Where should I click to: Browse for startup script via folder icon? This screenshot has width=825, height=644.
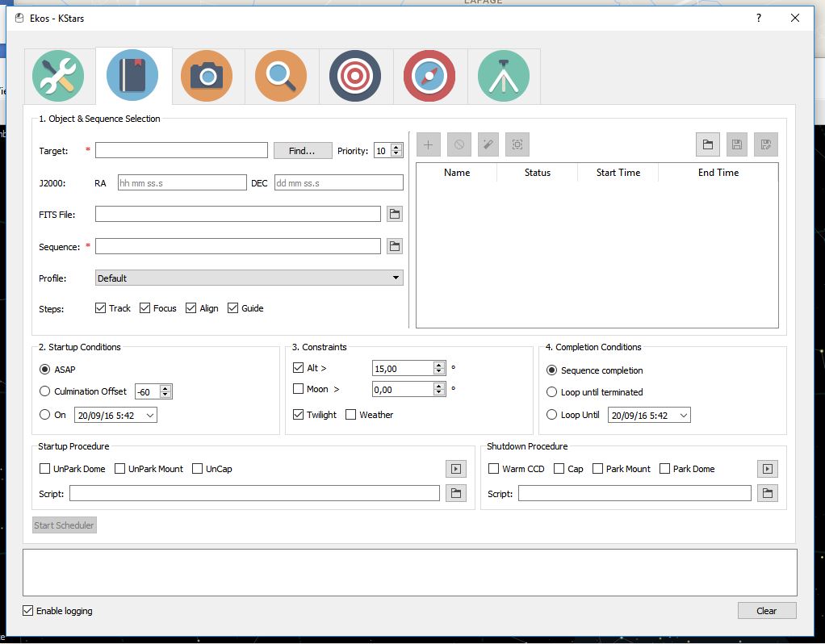pos(456,494)
